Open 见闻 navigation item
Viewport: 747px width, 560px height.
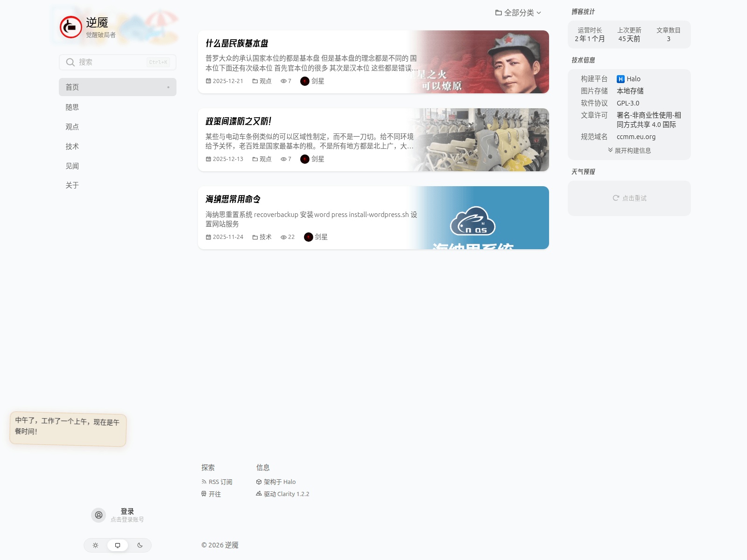[x=118, y=166]
